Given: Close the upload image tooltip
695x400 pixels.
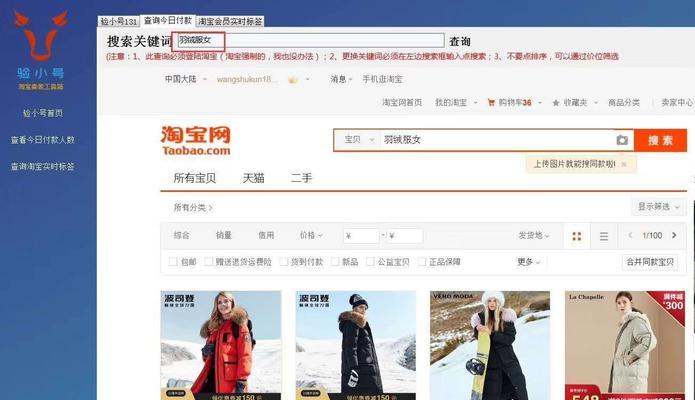Looking at the screenshot, I should point(624,164).
